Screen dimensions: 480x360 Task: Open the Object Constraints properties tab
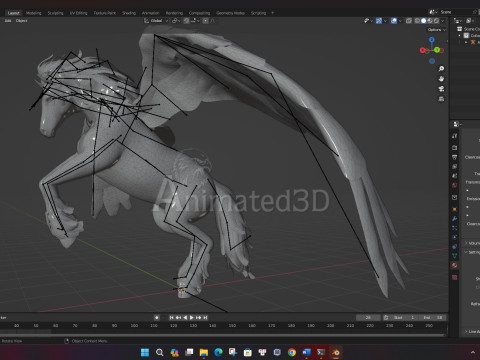coord(454,246)
